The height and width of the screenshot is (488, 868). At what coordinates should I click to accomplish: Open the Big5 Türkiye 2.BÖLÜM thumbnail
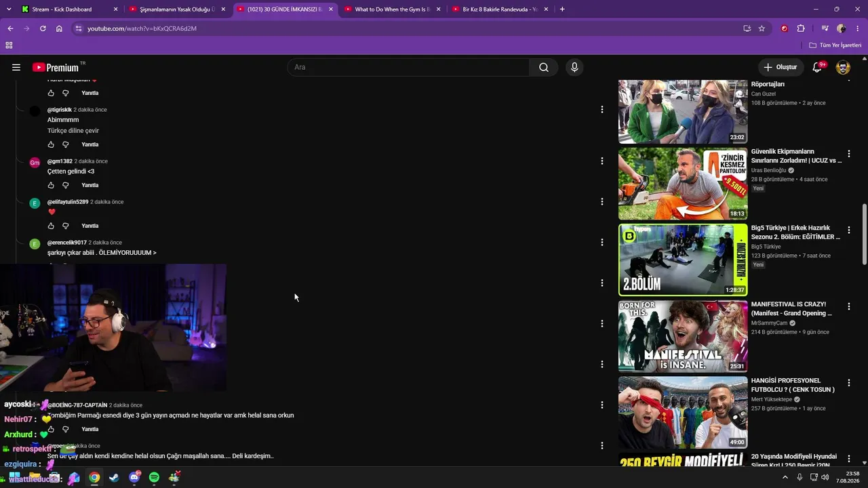tap(683, 260)
